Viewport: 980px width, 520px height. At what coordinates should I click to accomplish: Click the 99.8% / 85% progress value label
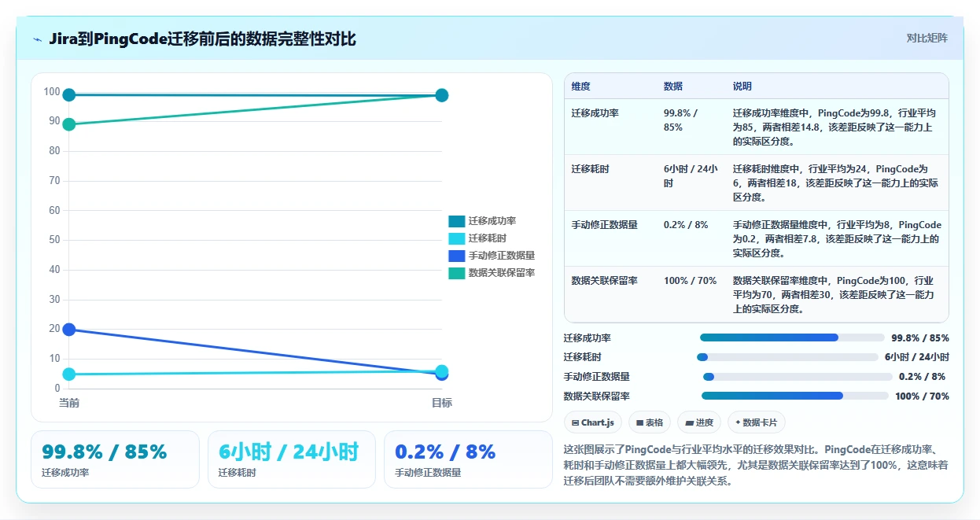click(x=920, y=338)
